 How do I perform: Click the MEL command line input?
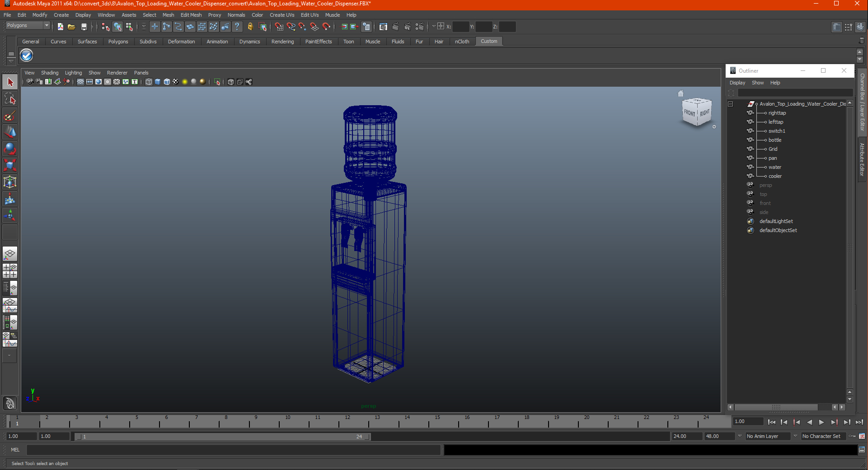click(x=233, y=450)
